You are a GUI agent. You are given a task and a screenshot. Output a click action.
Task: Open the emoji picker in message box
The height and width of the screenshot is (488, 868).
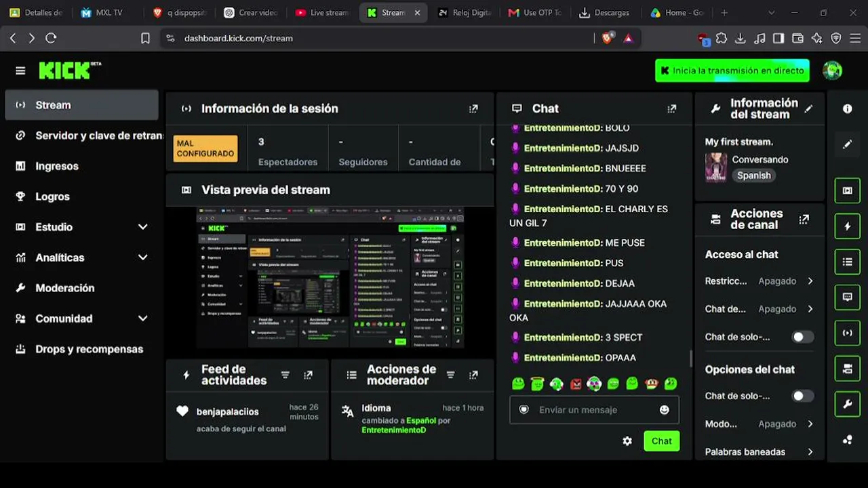click(x=665, y=409)
